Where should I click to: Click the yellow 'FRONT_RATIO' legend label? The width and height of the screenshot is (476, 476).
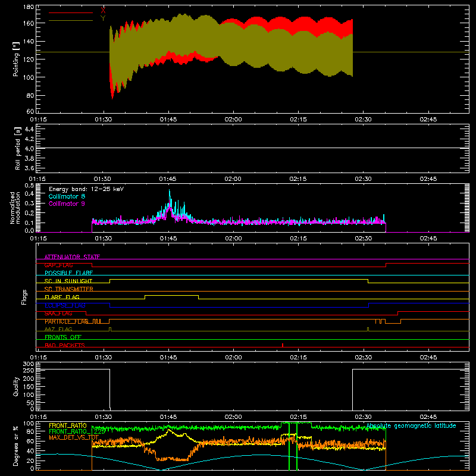68,425
